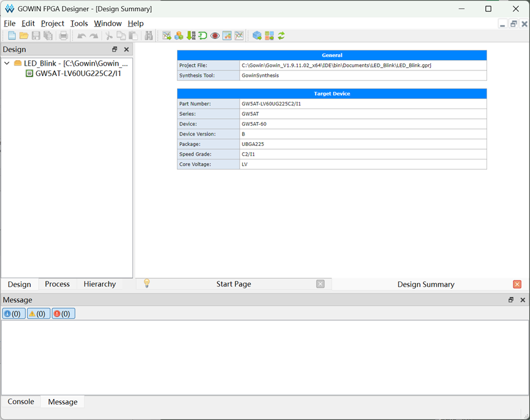The image size is (530, 420).
Task: Switch to the Process tab
Action: point(57,284)
